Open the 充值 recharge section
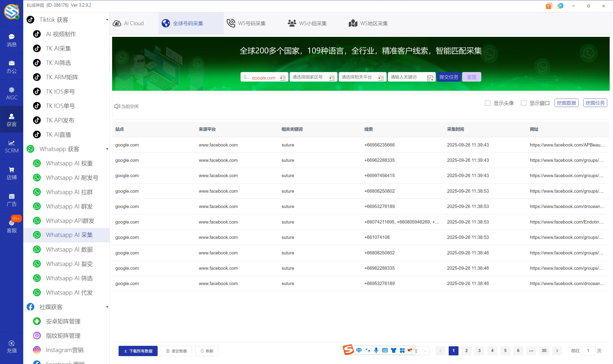613x364 pixels. tap(11, 346)
